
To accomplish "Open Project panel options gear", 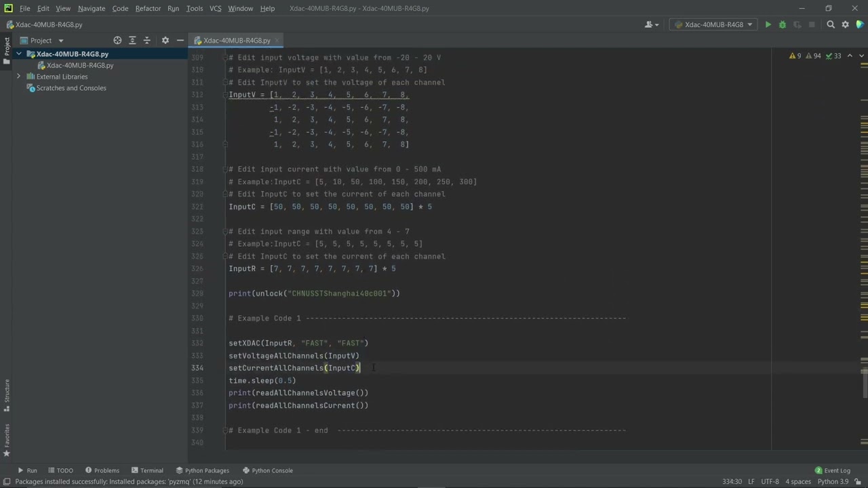I will point(165,40).
